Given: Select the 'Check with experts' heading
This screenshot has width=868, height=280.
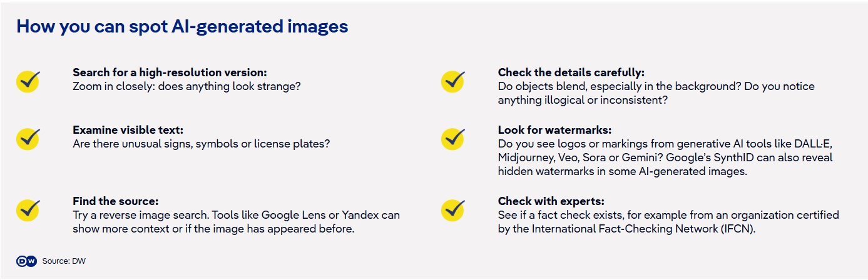Looking at the screenshot, I should pyautogui.click(x=551, y=201).
